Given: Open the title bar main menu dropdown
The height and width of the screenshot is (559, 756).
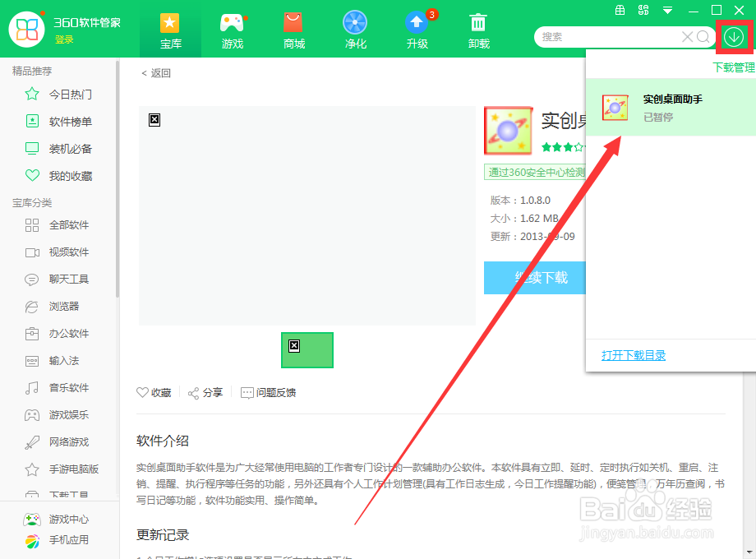Looking at the screenshot, I should coord(667,10).
